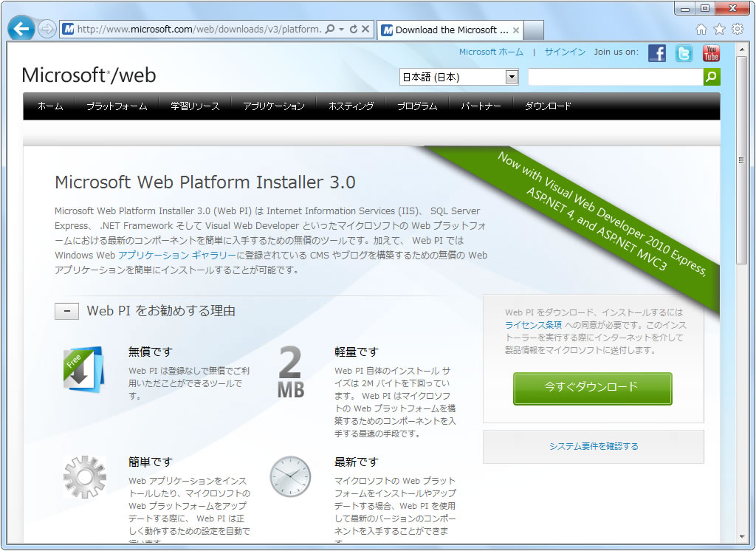
Task: Open browser Home icon
Action: pos(701,30)
